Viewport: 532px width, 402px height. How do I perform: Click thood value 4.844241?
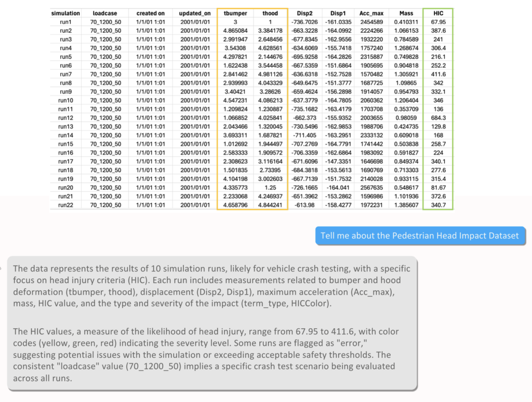pyautogui.click(x=270, y=205)
